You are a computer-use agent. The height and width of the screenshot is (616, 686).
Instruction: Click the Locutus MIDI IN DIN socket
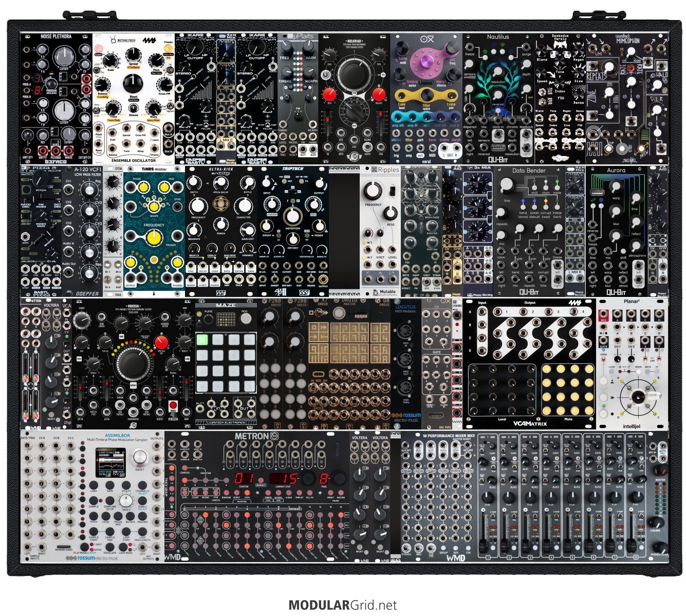pos(406,331)
